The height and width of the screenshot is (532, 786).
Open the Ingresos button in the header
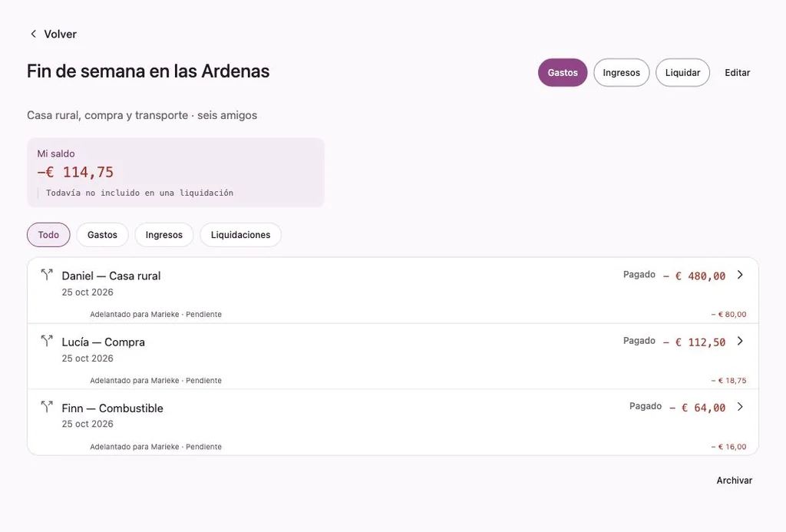coord(621,73)
